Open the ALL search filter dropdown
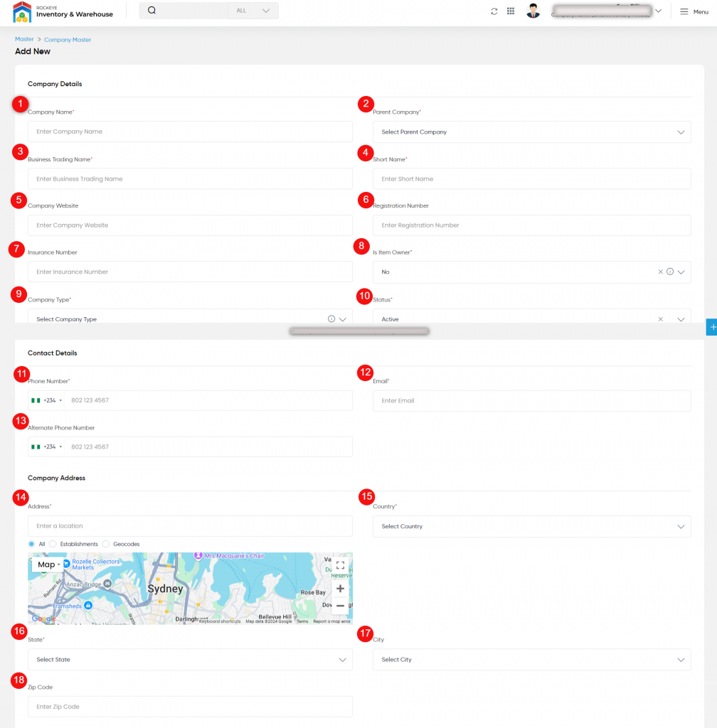Image resolution: width=717 pixels, height=728 pixels. [253, 11]
